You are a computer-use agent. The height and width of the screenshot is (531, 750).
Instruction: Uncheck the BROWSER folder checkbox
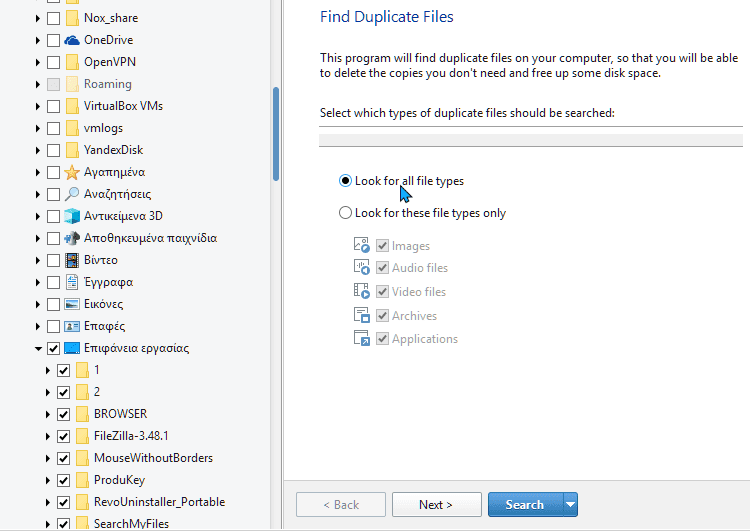tap(64, 414)
